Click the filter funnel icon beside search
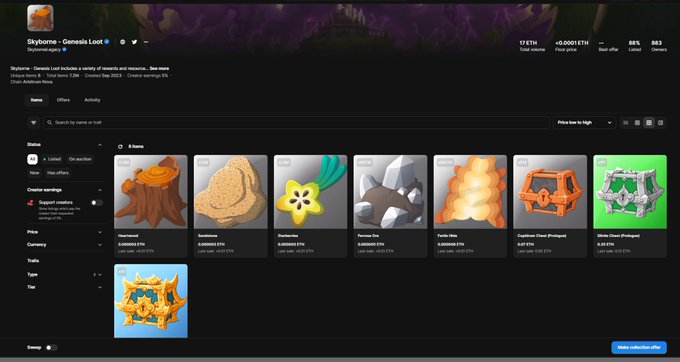This screenshot has height=362, width=680. 33,123
